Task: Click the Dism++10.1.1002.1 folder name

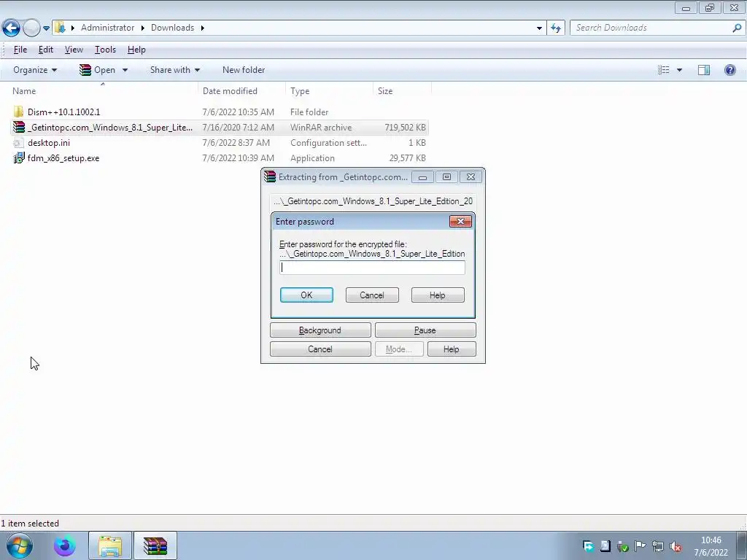Action: [x=64, y=112]
